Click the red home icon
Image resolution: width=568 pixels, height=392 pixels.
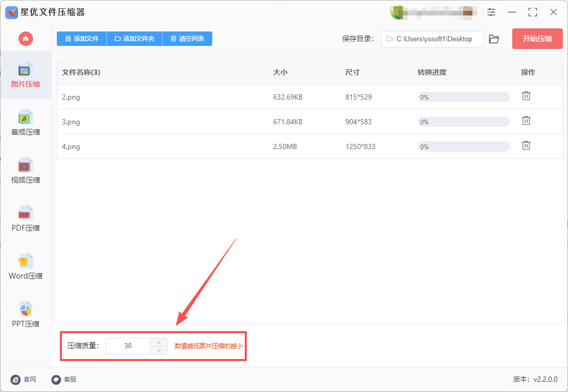click(26, 38)
